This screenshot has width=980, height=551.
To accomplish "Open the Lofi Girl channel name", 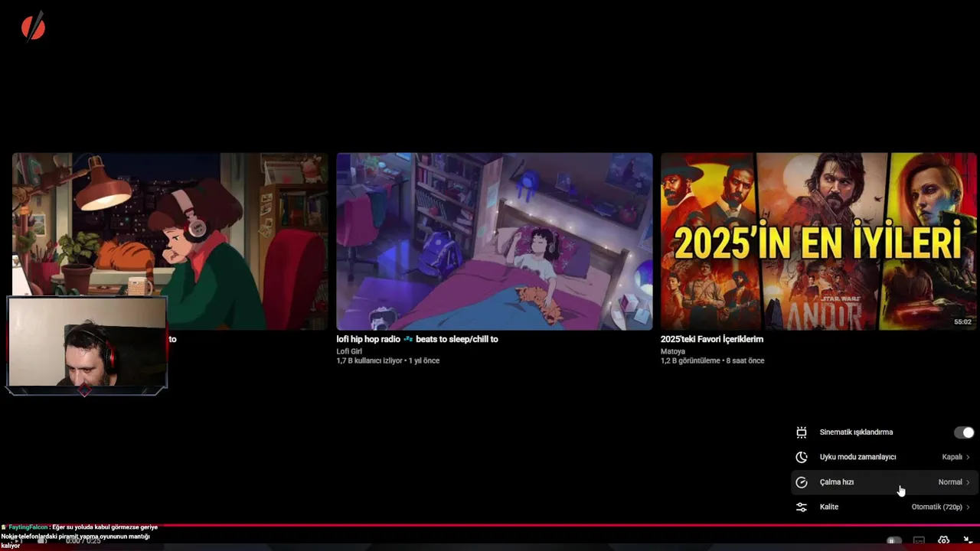I will 349,351.
